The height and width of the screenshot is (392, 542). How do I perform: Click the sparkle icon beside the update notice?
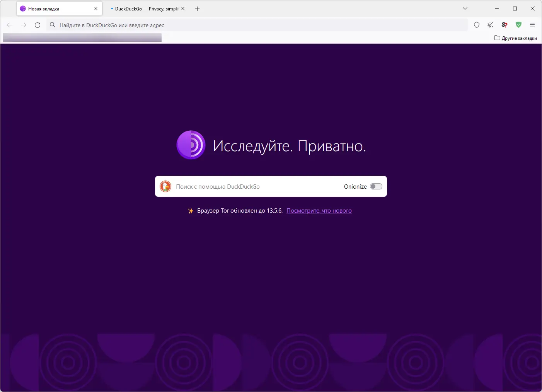191,211
